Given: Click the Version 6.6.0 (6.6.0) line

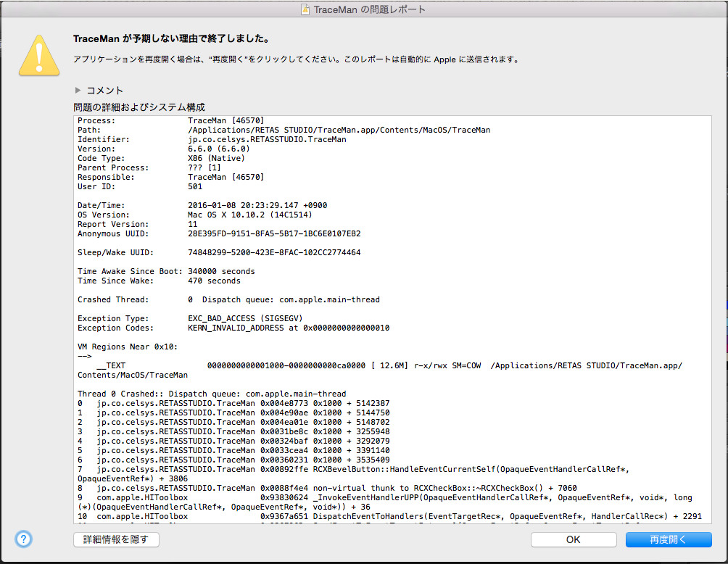Looking at the screenshot, I should (163, 149).
